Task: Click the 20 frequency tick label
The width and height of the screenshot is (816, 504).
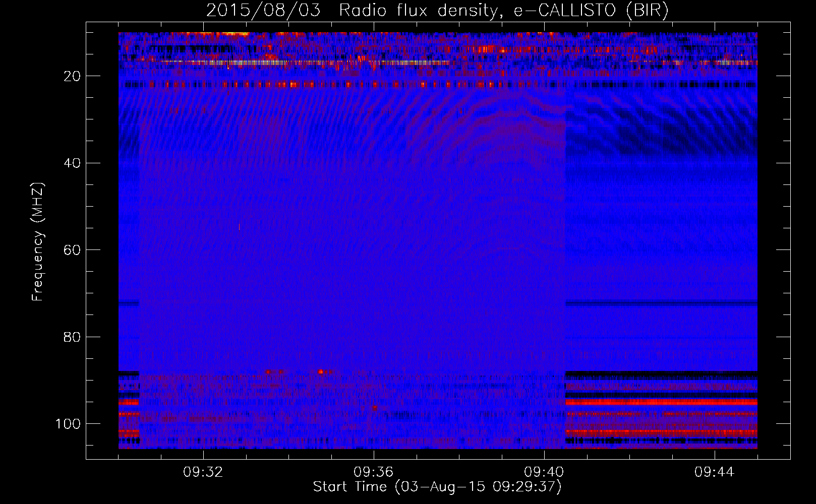Action: pos(73,76)
